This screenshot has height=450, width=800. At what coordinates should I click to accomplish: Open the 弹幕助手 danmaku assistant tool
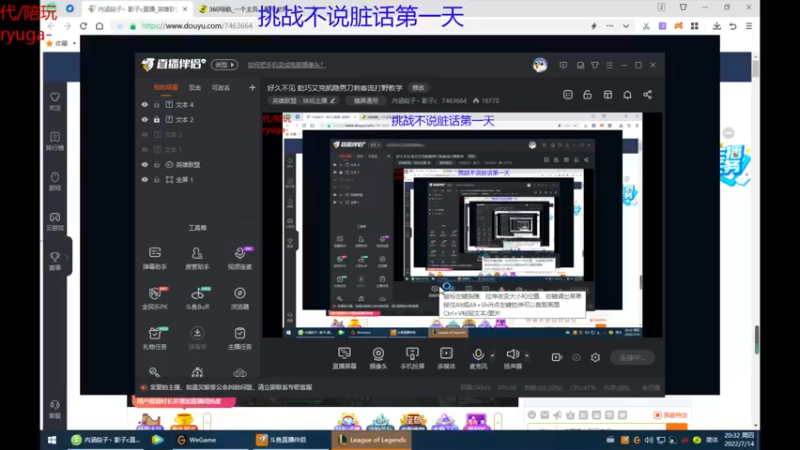(x=155, y=258)
